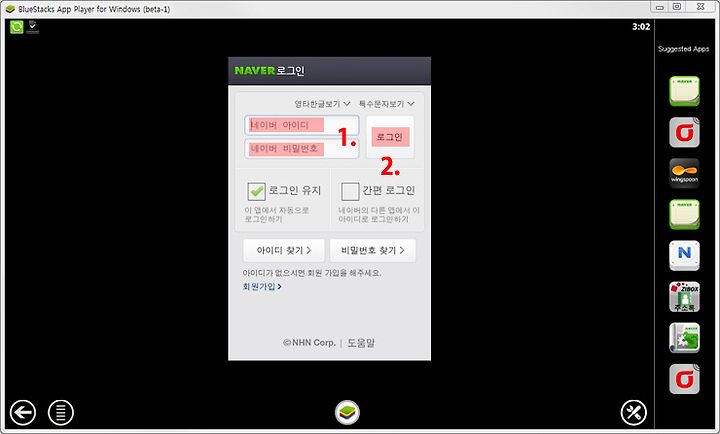Click the BlueStacks App Player window title
The image size is (720, 434).
(x=94, y=9)
